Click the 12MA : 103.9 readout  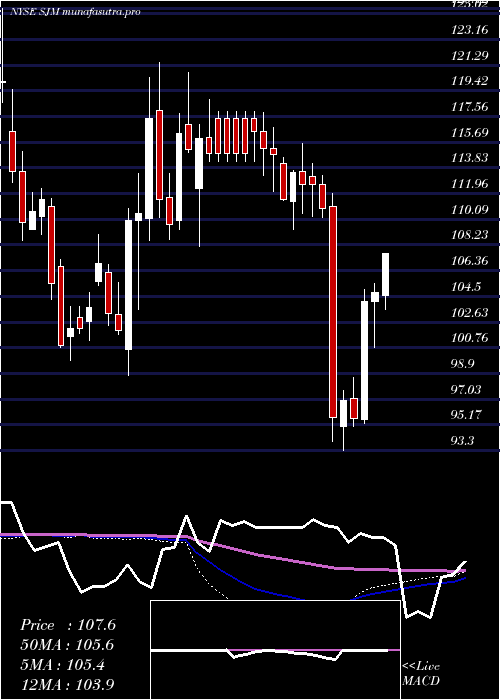coord(67,685)
